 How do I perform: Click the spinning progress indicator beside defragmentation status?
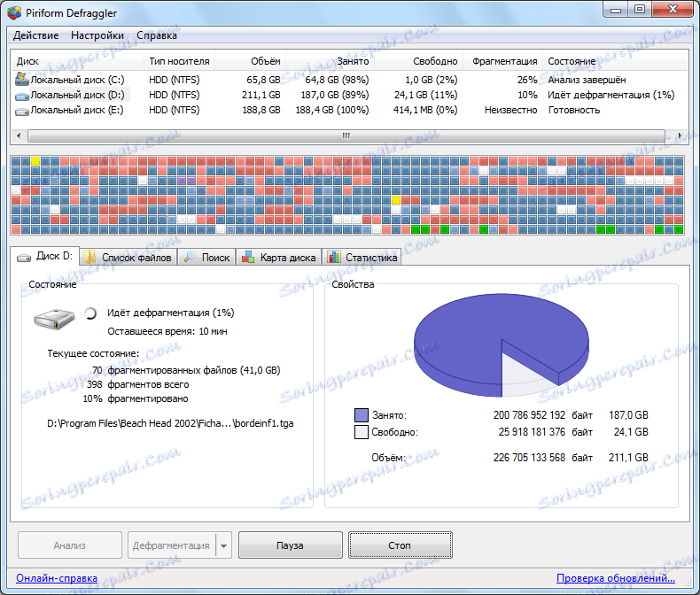click(x=90, y=313)
